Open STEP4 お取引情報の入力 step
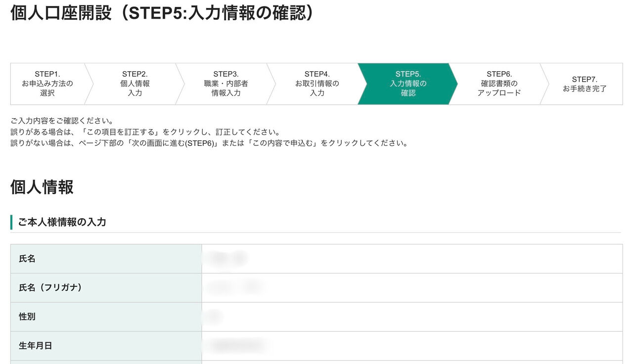The width and height of the screenshot is (633, 364). [317, 84]
